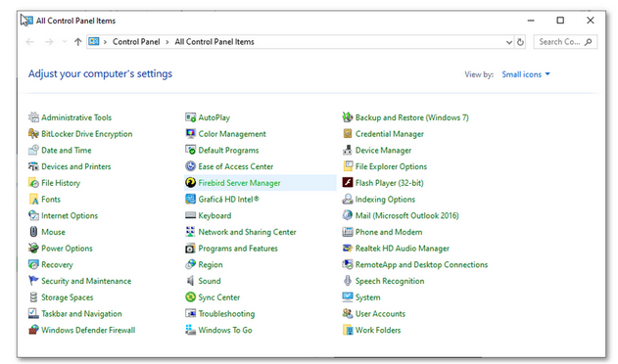This screenshot has height=364, width=618.
Task: Go up one level with the Up arrow
Action: click(78, 42)
